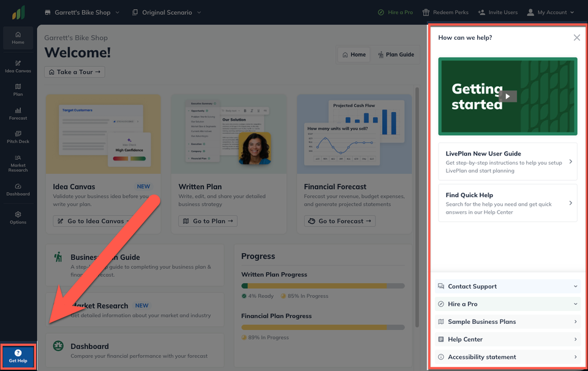Click Invite Users in the top bar
This screenshot has height=371, width=588.
497,12
